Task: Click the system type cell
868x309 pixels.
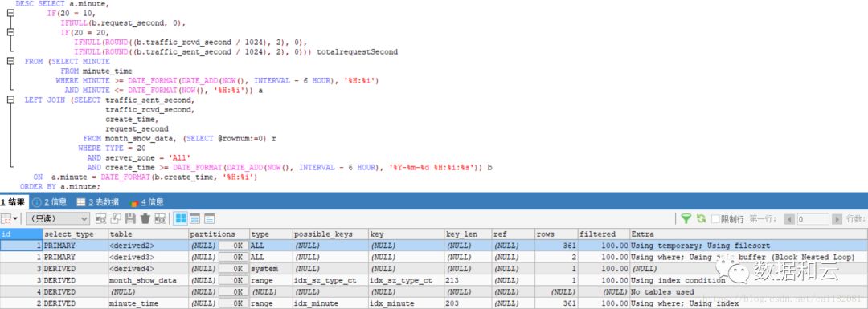Action: tap(271, 269)
